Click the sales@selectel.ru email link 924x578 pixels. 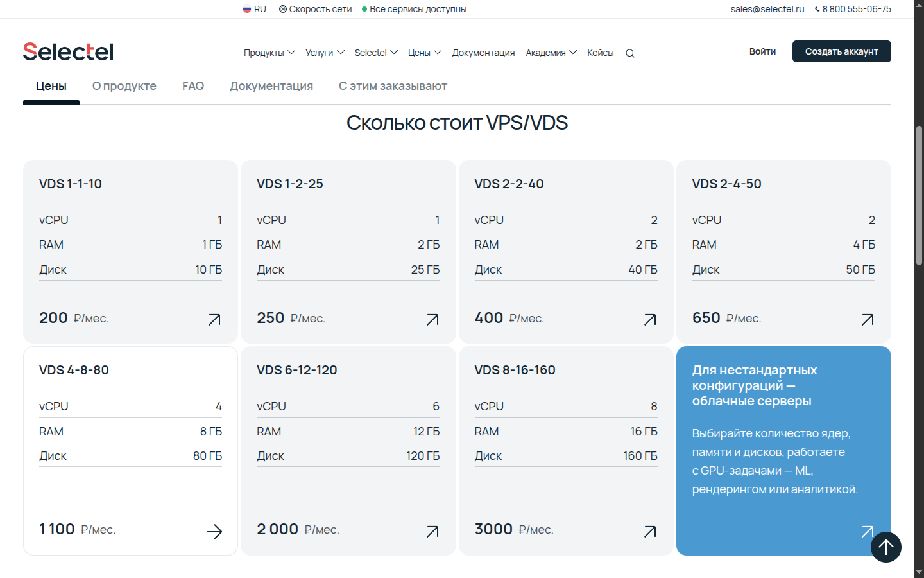[x=767, y=9]
